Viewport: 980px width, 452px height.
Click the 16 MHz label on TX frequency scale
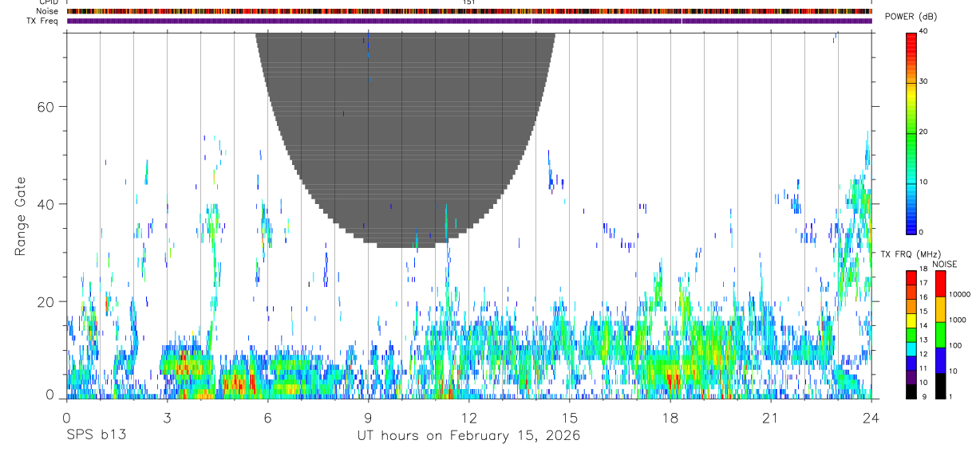click(923, 297)
